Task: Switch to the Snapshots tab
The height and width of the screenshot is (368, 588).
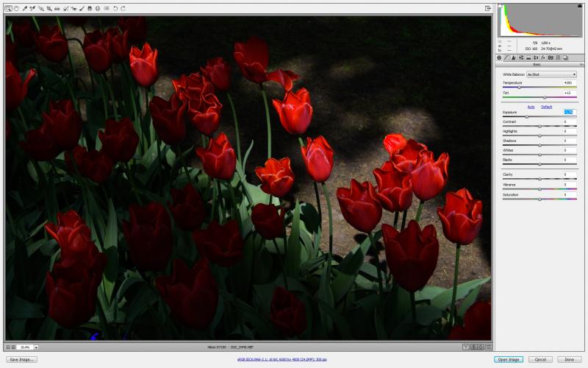Action: pyautogui.click(x=565, y=57)
